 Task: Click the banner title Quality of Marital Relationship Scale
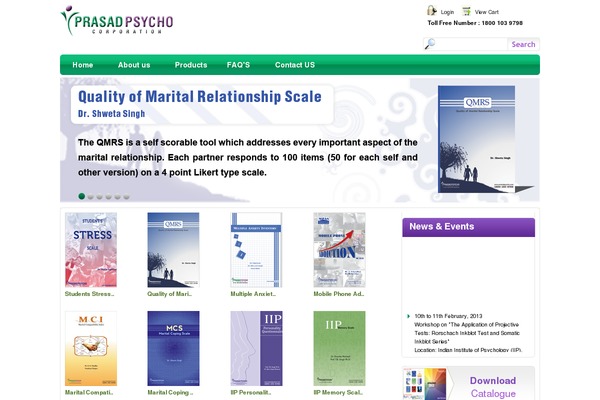200,96
